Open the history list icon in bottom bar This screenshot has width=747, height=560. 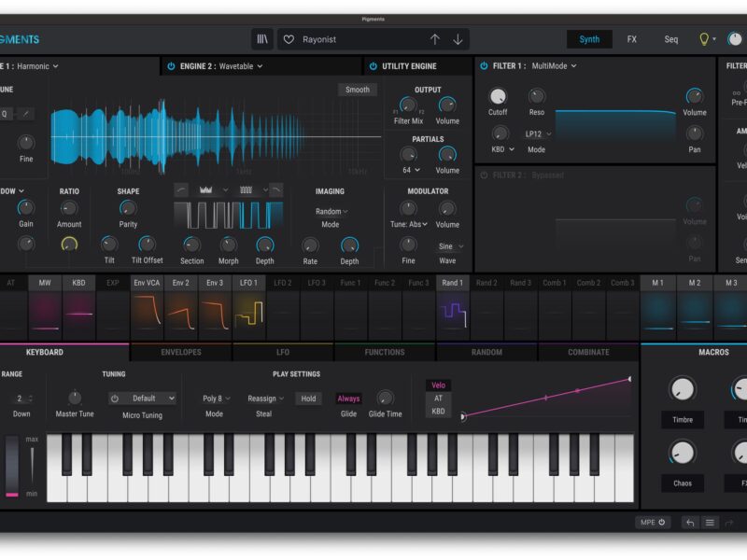coord(710,523)
